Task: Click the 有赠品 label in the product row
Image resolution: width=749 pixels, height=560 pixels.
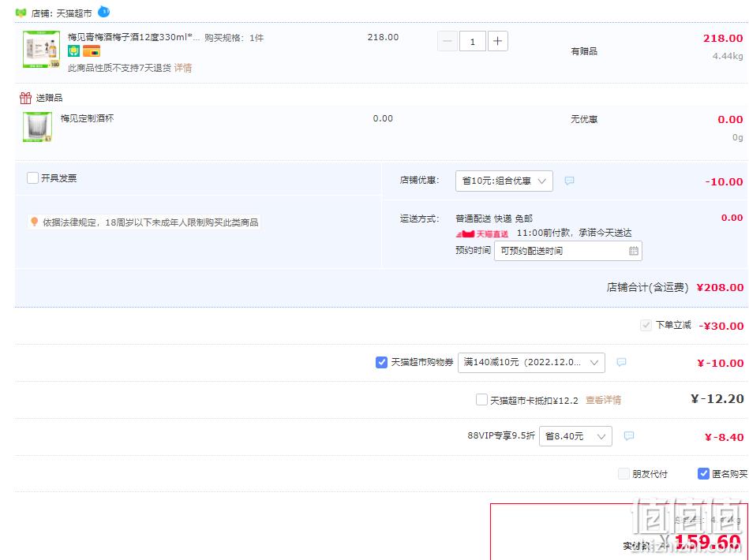Action: point(584,51)
